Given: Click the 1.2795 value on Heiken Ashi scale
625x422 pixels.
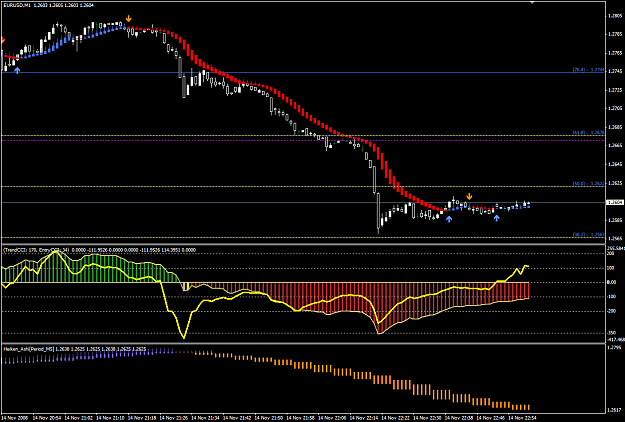Looking at the screenshot, I should [x=614, y=347].
